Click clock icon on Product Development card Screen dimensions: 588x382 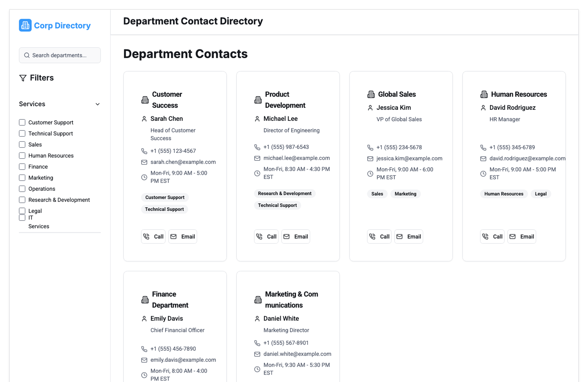(x=257, y=173)
